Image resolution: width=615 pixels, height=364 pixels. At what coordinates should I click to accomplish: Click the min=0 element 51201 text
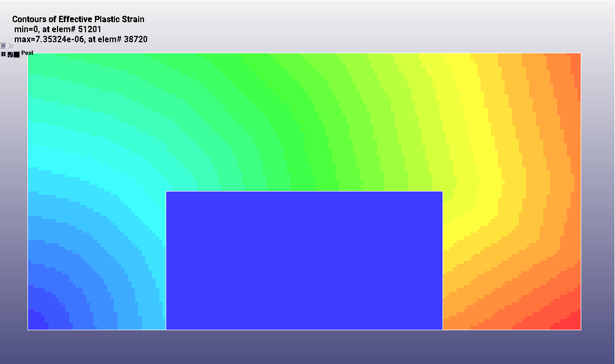pyautogui.click(x=57, y=29)
